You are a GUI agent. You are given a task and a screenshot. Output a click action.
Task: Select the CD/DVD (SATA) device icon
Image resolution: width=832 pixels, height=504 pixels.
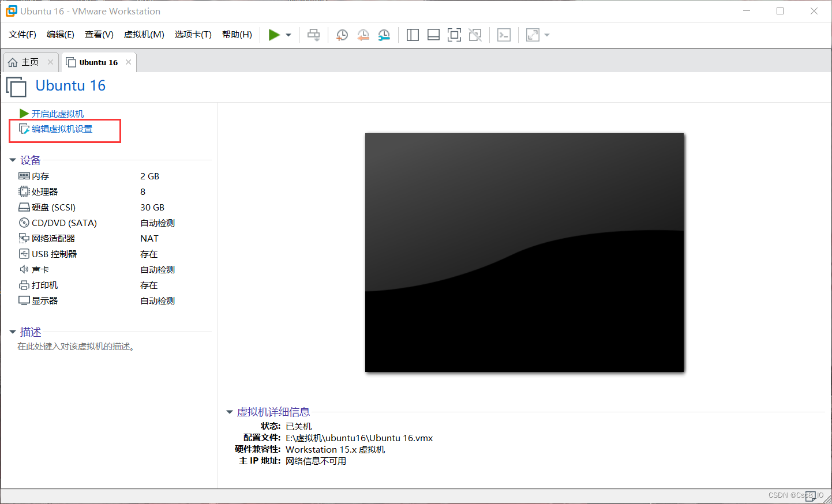tap(24, 223)
